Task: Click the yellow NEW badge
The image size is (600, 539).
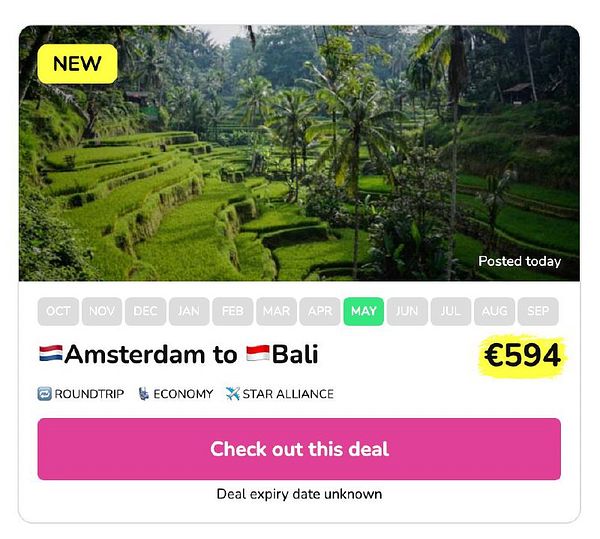Action: click(77, 64)
